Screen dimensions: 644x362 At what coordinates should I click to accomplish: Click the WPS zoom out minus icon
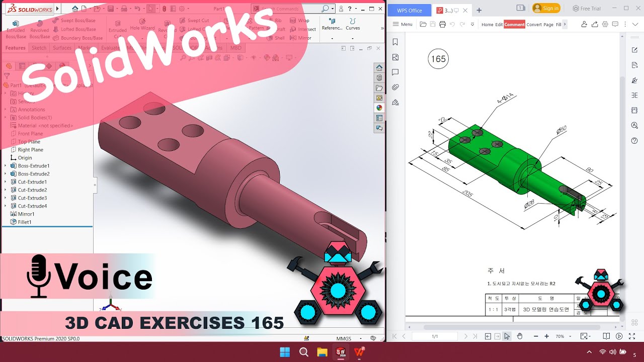point(536,336)
